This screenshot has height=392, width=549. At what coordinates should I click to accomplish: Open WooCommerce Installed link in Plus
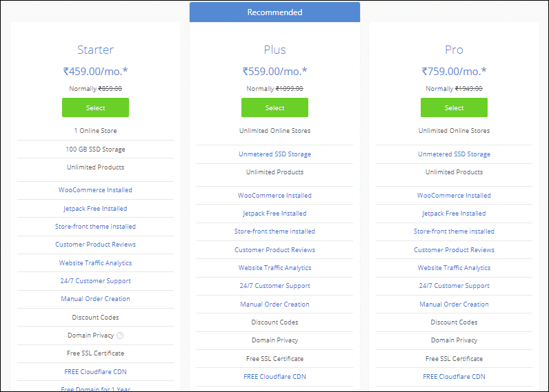click(x=275, y=196)
